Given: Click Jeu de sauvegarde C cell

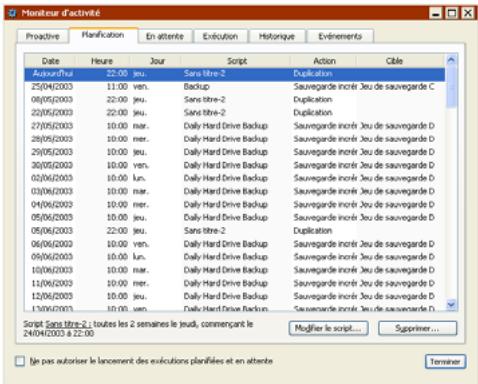Looking at the screenshot, I should [397, 87].
